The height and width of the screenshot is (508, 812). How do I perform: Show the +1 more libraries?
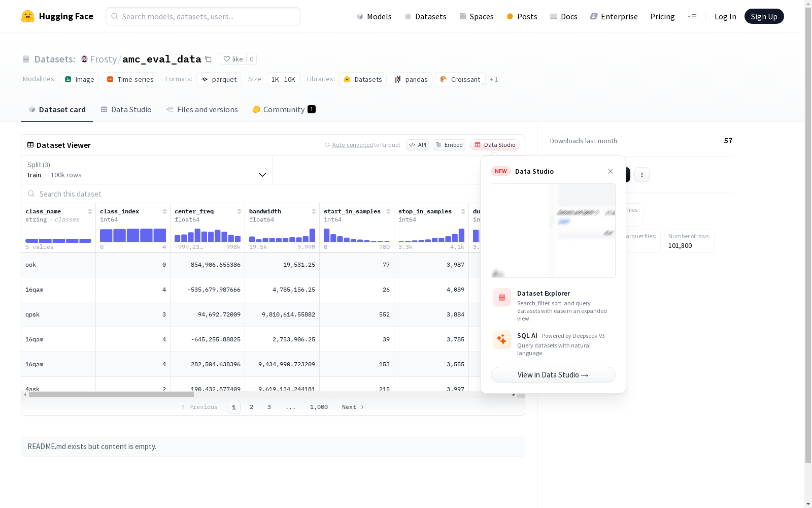click(494, 79)
